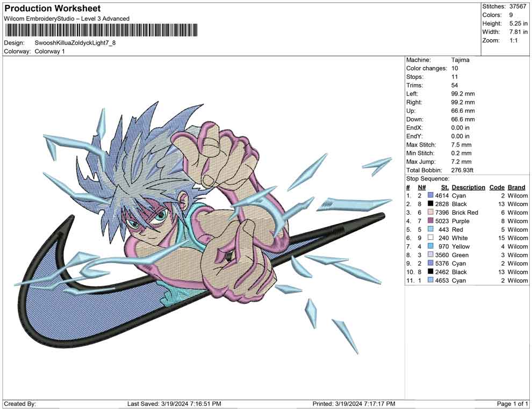The height and width of the screenshot is (409, 532).
Task: Click the black swatch for stop 2 Black 2828
Action: [430, 204]
